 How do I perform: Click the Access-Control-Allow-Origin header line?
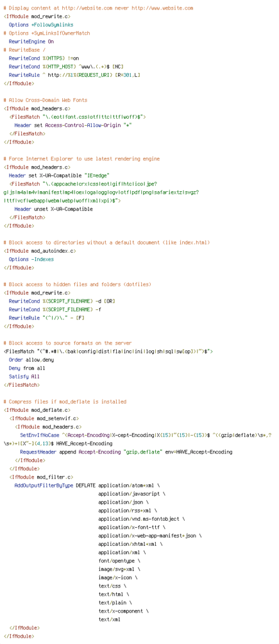pos(73,125)
